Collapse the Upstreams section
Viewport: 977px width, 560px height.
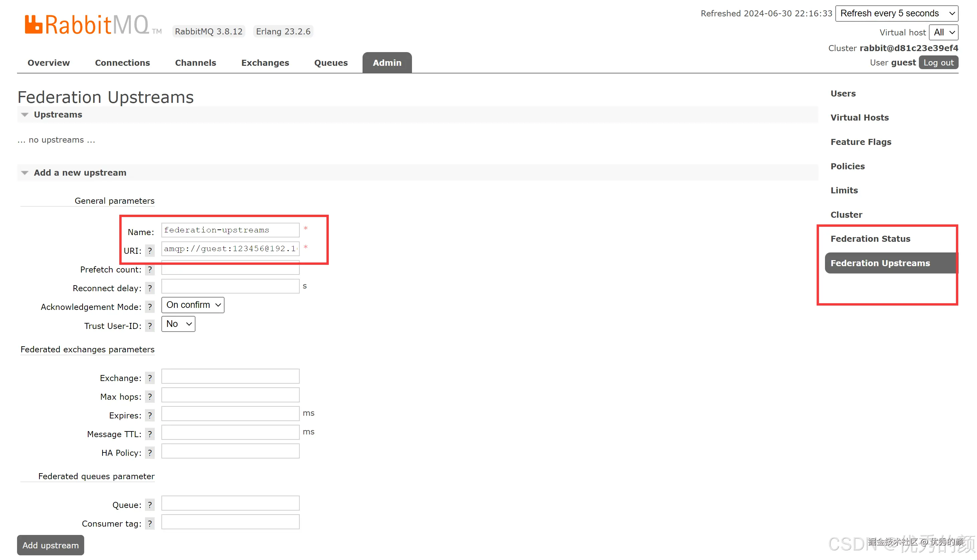click(x=58, y=115)
